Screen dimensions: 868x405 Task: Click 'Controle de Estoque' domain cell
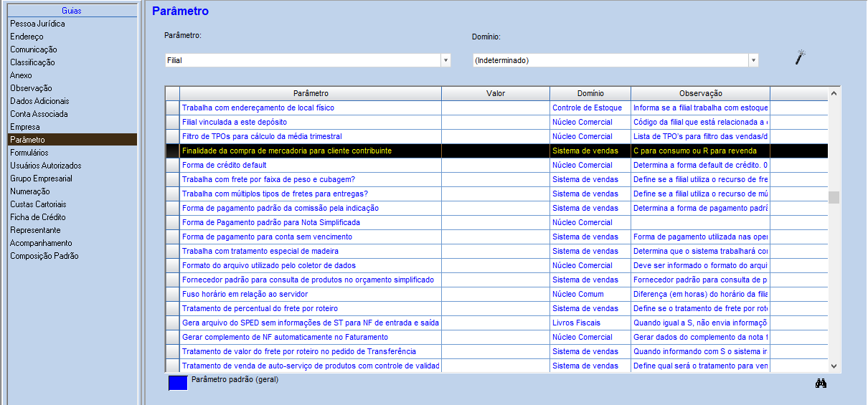pyautogui.click(x=590, y=108)
